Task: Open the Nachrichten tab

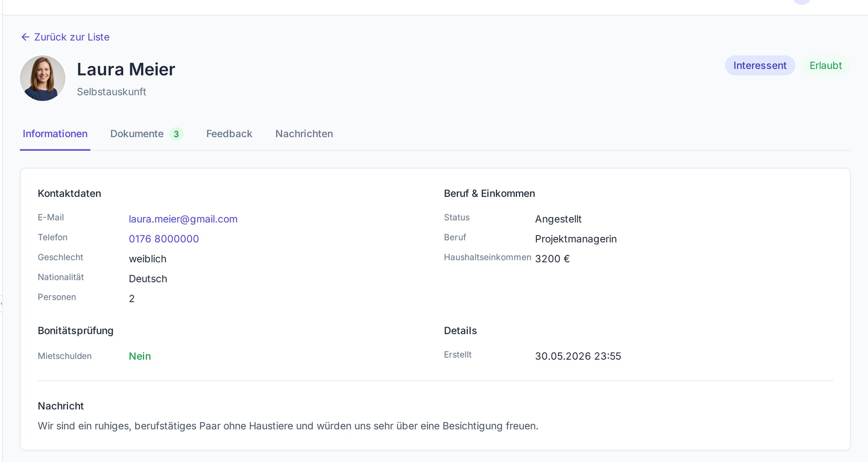Action: pyautogui.click(x=304, y=134)
